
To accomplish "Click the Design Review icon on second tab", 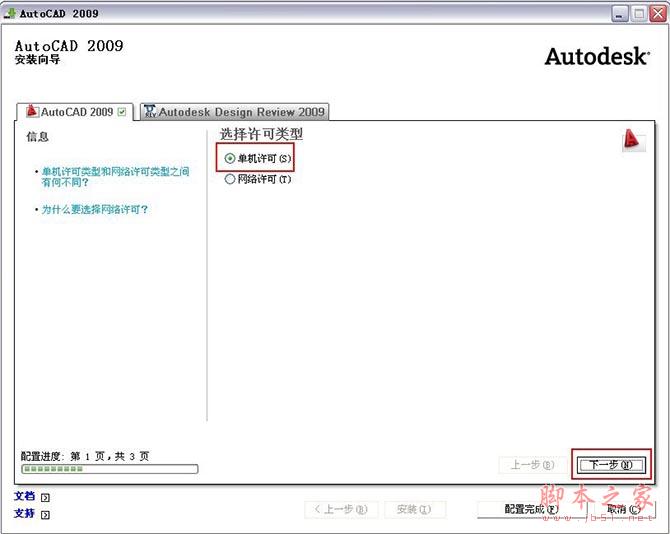I will click(150, 111).
